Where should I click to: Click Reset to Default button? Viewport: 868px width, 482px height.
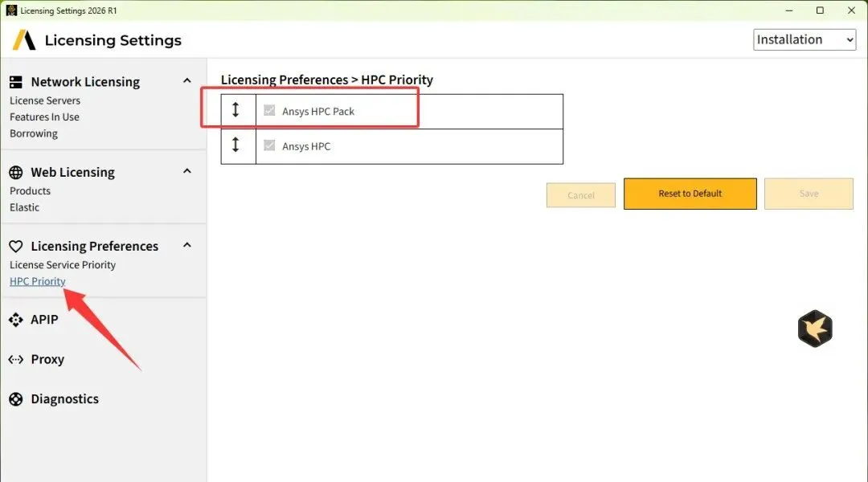click(x=690, y=194)
